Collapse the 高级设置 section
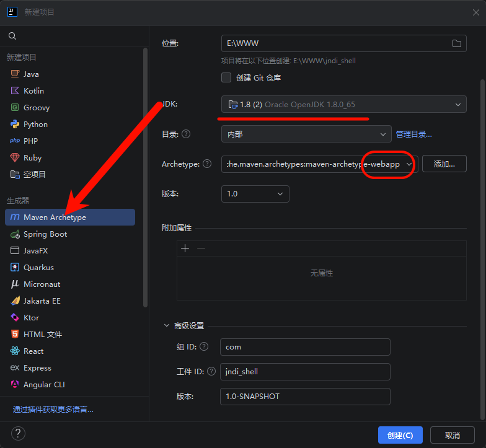 click(167, 325)
